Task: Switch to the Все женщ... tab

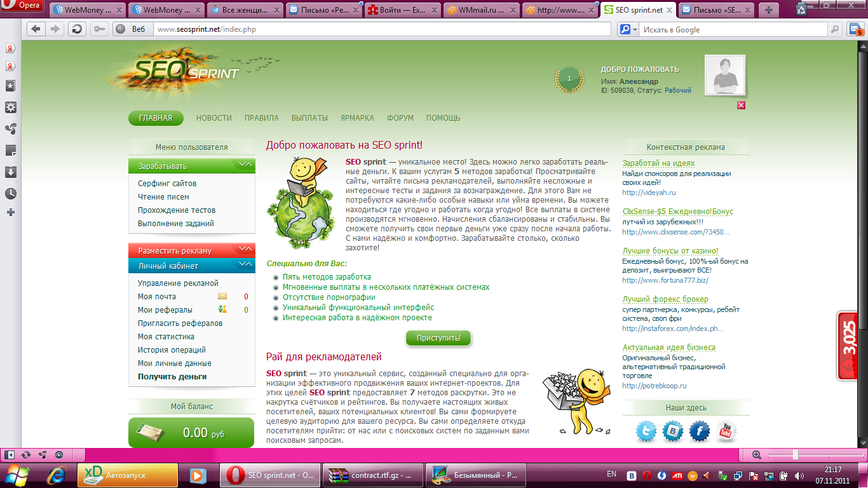Action: click(244, 10)
